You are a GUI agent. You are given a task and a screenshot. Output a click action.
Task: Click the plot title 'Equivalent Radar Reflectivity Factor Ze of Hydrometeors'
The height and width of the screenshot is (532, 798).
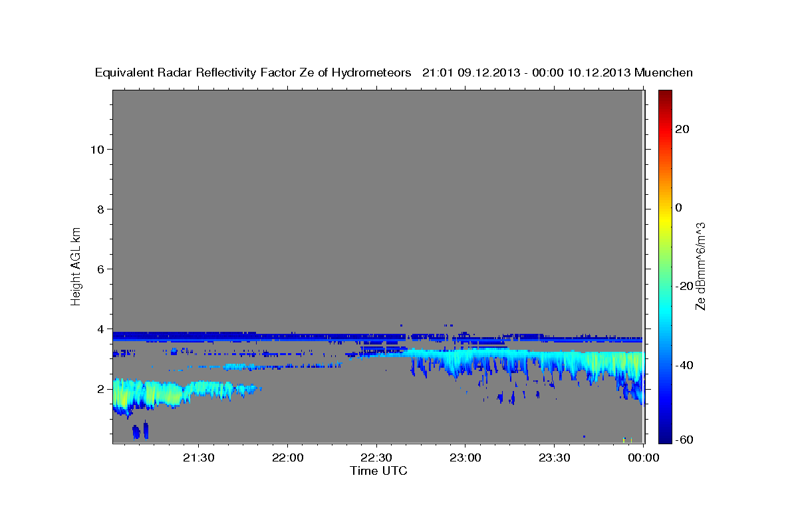click(x=253, y=72)
